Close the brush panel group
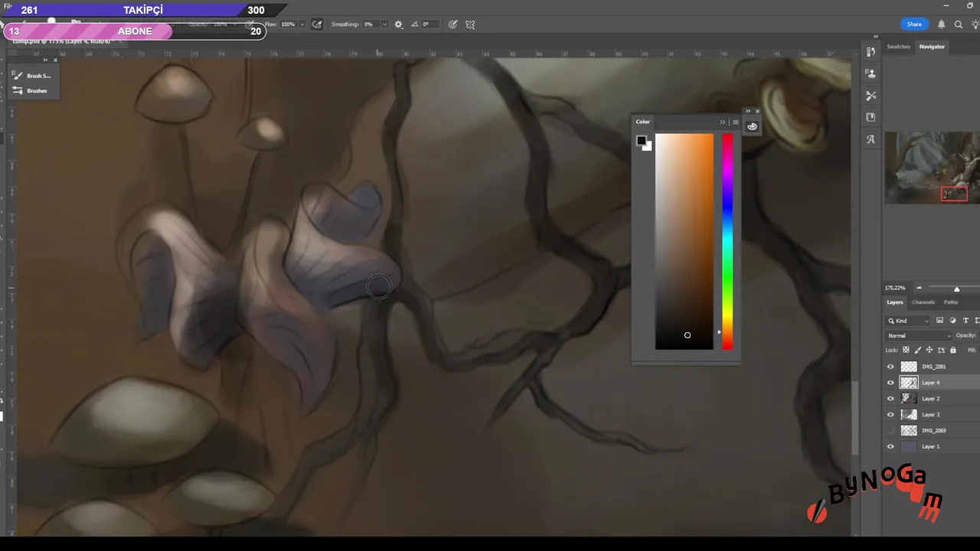980x551 pixels. 55,60
